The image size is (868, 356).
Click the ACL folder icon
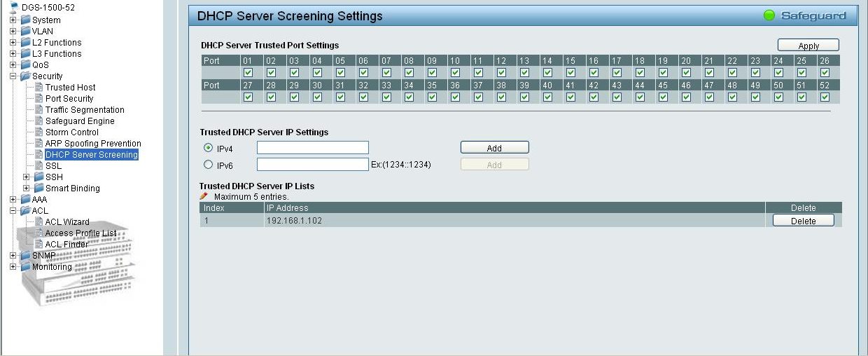point(25,210)
